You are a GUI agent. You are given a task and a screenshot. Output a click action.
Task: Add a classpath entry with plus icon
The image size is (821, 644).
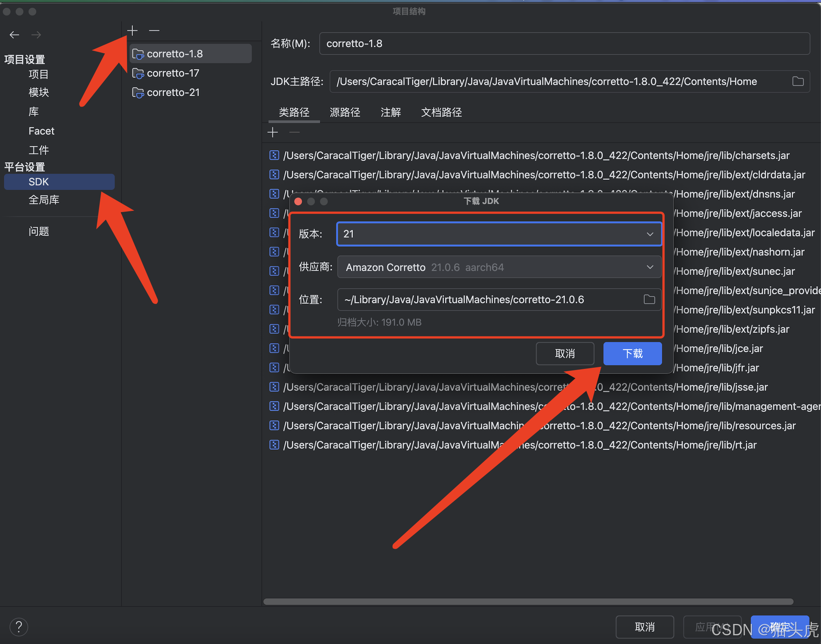pos(273,133)
